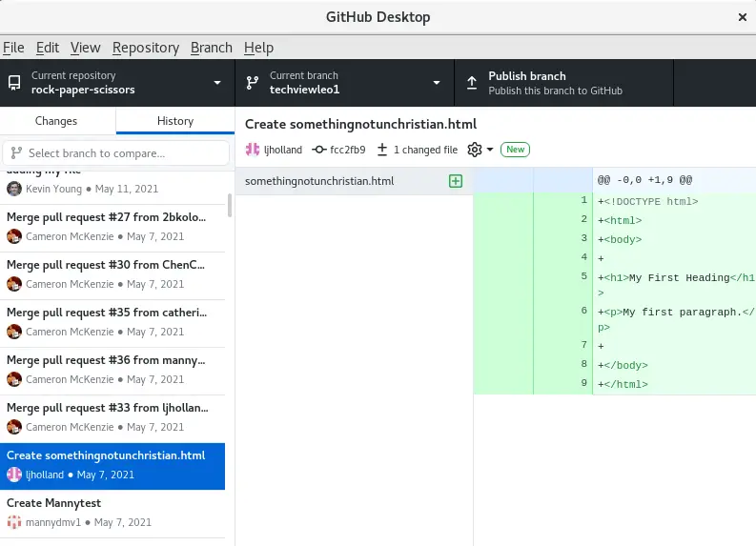Click Kevin Young's avatar in the history list
The width and height of the screenshot is (756, 546).
pos(14,189)
